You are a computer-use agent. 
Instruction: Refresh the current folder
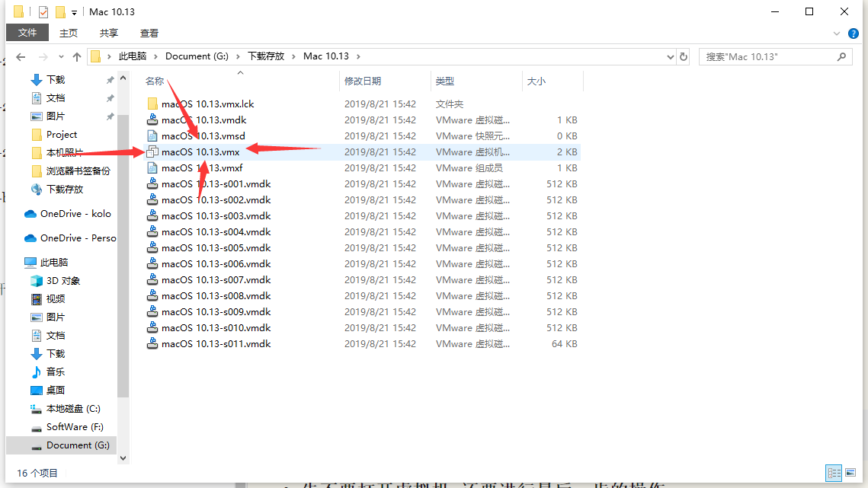(684, 56)
